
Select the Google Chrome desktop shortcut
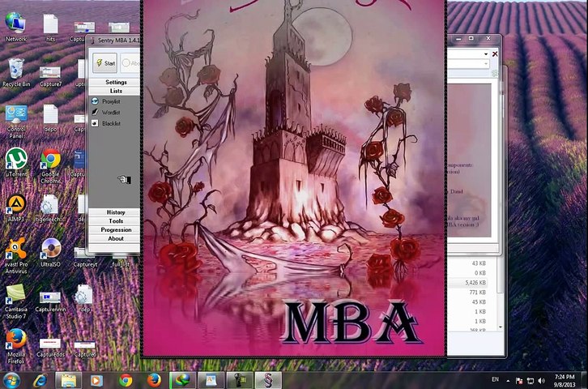pos(51,166)
